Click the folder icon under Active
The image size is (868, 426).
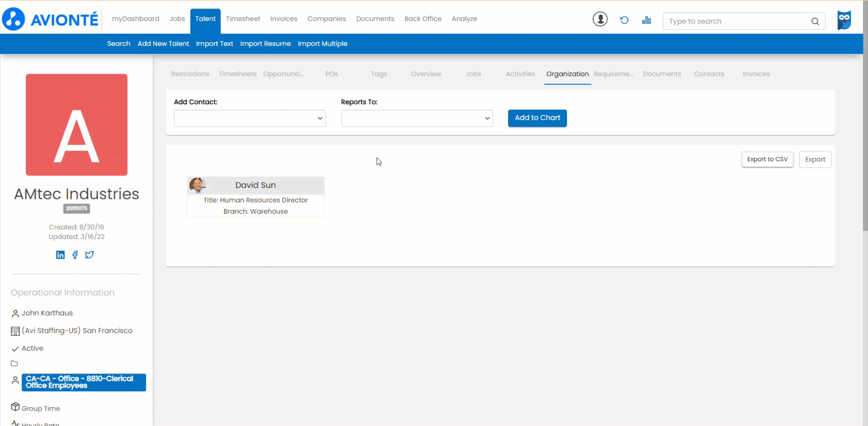tap(15, 363)
